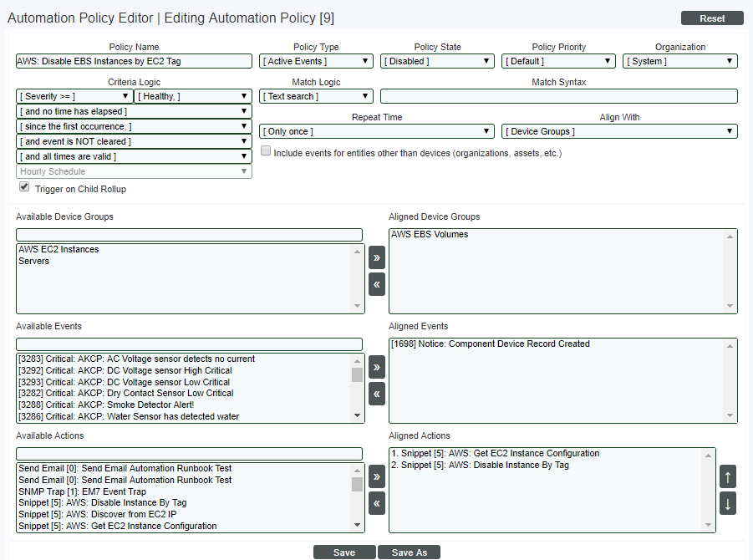Move aligned action up in order
The image size is (753, 560).
click(x=728, y=476)
